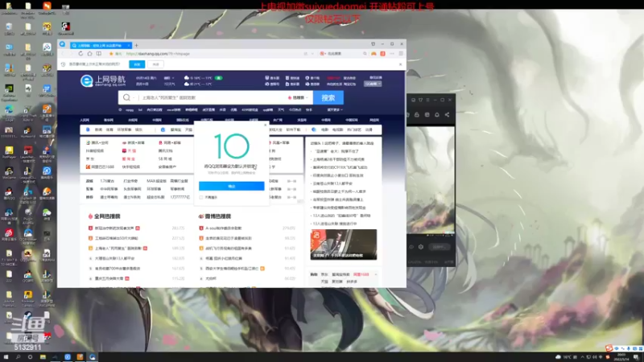Click the 上网导航 site logo
Screen dimensions: 644x362
(x=103, y=80)
